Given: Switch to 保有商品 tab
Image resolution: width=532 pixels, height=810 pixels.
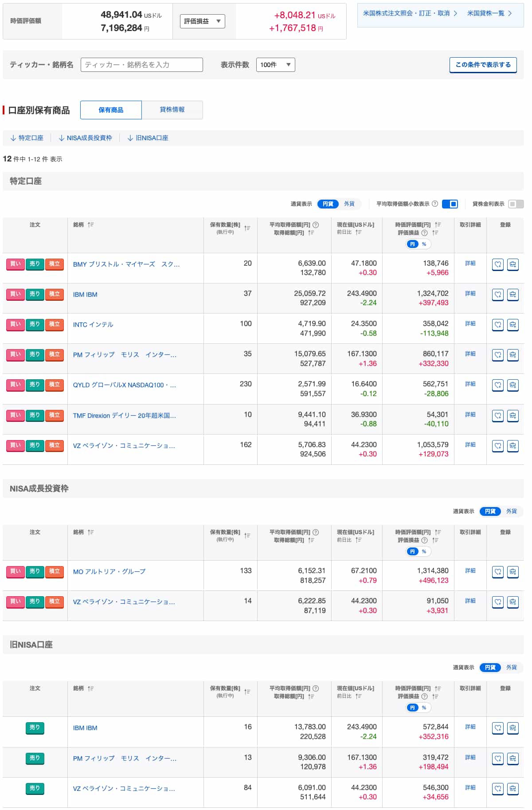Looking at the screenshot, I should coord(111,110).
